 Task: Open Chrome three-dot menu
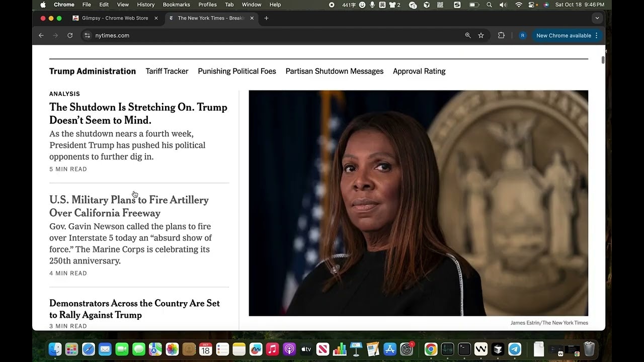[x=597, y=35]
